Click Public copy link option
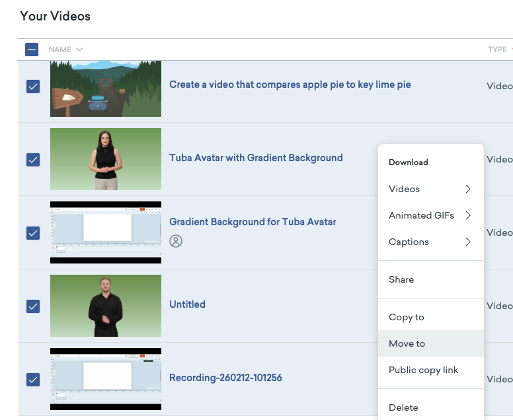513x420 pixels. (x=423, y=370)
